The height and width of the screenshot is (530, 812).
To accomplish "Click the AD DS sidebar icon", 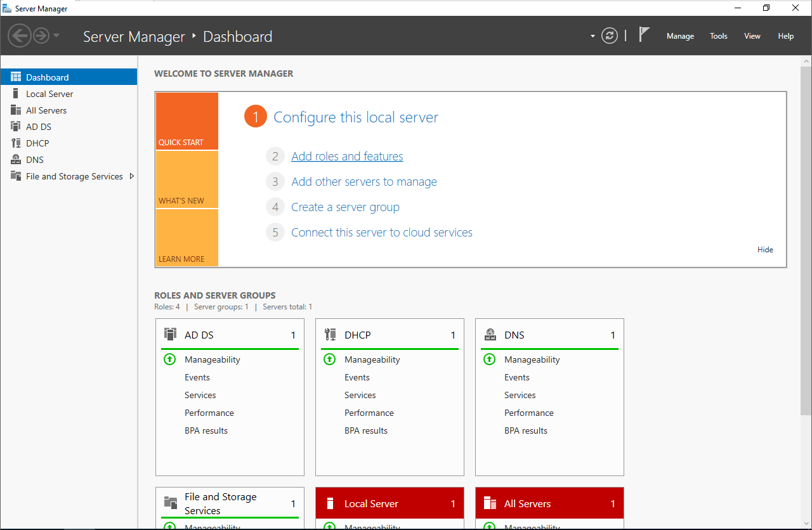I will pyautogui.click(x=16, y=126).
